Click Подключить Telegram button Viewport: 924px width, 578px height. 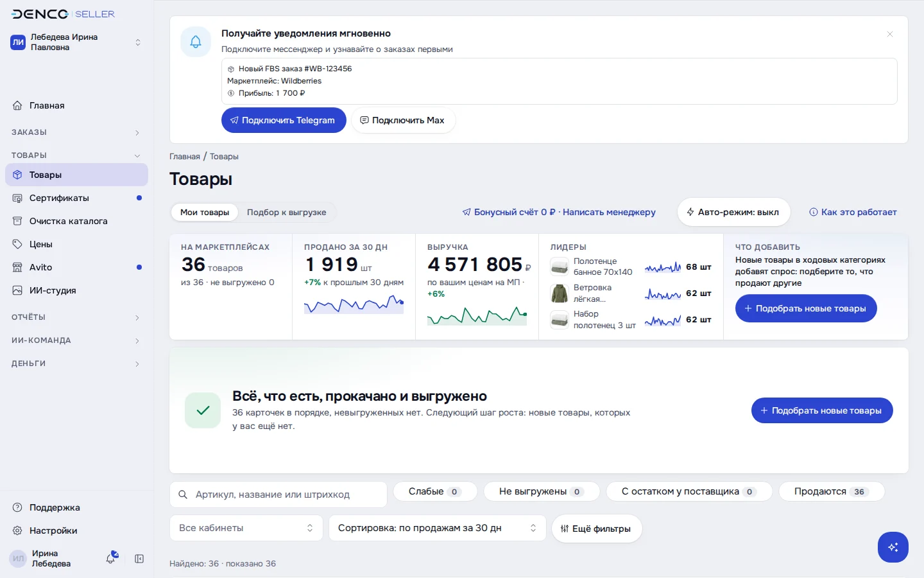coord(284,120)
